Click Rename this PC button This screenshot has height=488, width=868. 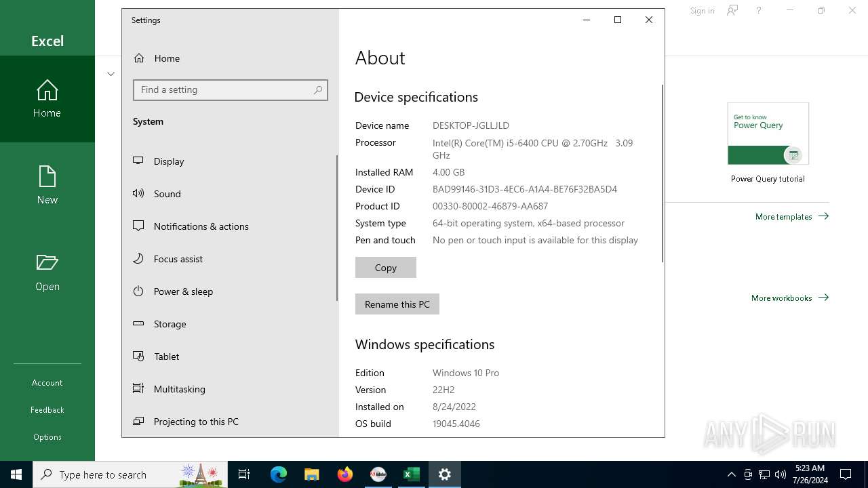pyautogui.click(x=397, y=304)
